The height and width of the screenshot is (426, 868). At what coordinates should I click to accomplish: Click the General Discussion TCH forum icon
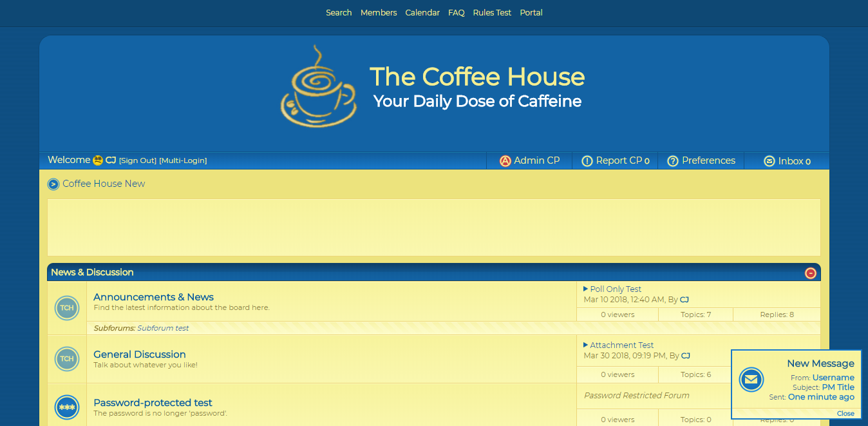(67, 359)
